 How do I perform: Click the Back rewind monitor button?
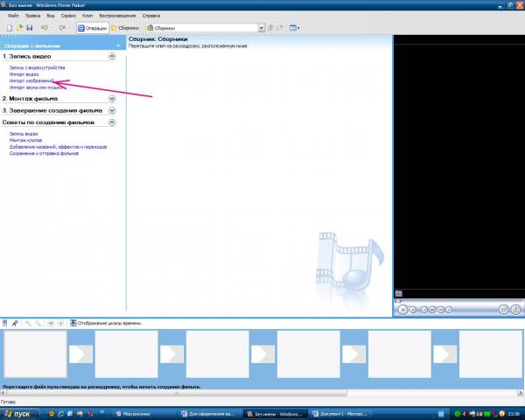(424, 310)
